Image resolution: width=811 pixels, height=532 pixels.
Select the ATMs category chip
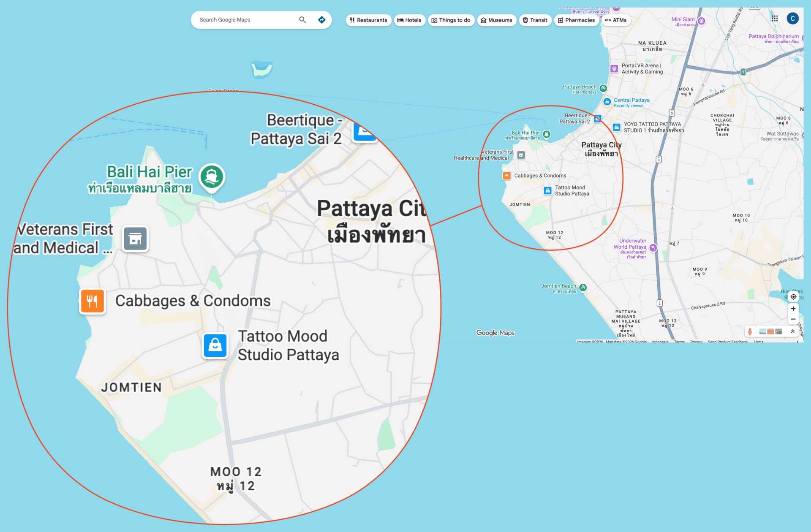click(616, 20)
